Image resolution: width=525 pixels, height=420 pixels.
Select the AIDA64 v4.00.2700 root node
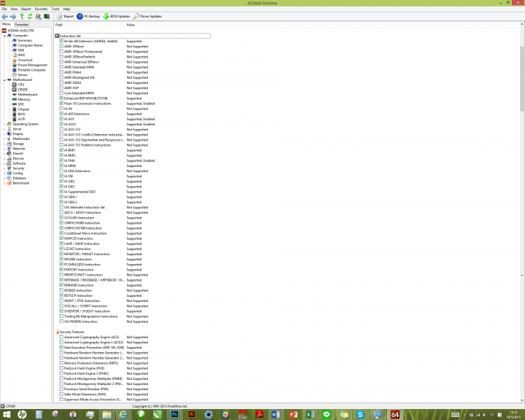tap(20, 31)
